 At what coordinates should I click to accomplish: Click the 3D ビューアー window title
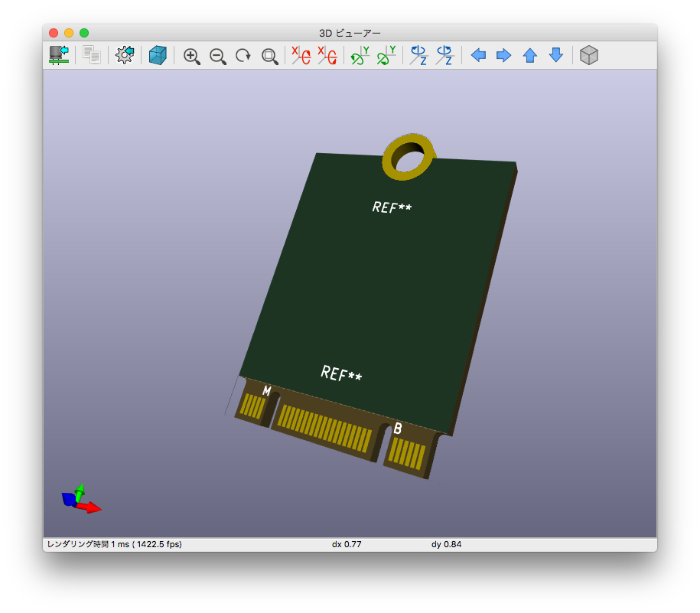click(350, 33)
